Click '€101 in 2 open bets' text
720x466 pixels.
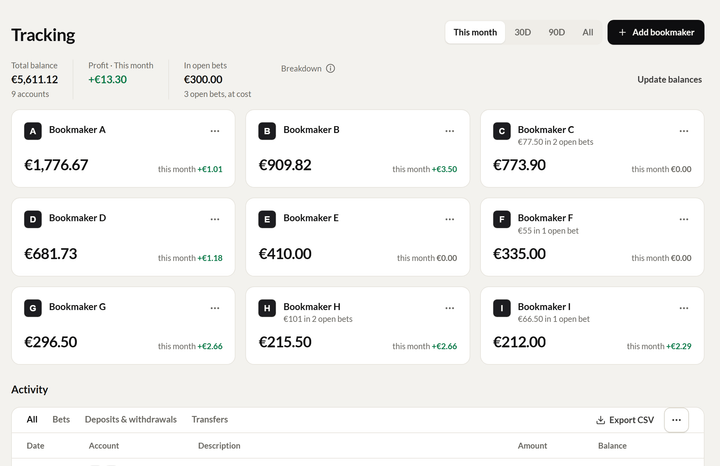click(x=318, y=319)
